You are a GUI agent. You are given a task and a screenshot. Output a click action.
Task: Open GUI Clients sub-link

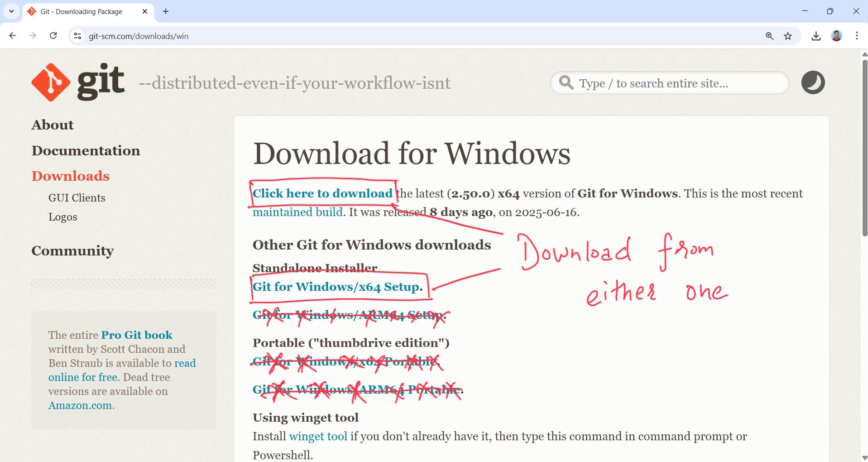click(x=77, y=198)
